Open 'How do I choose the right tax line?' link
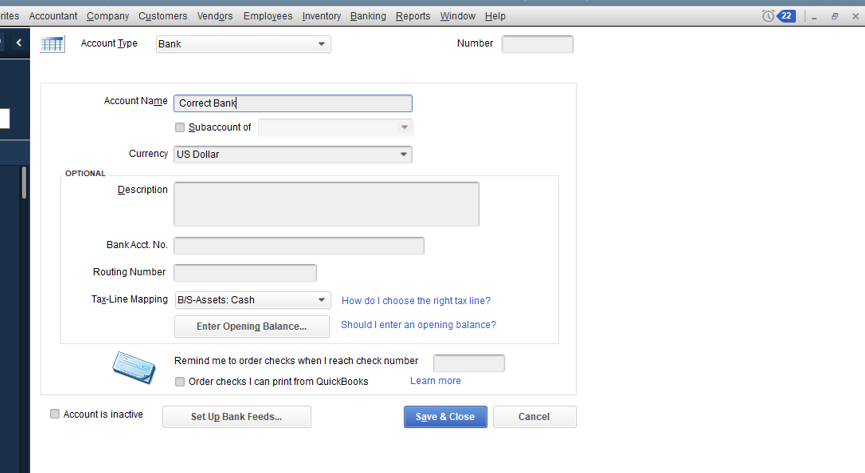The height and width of the screenshot is (473, 865). [x=416, y=301]
